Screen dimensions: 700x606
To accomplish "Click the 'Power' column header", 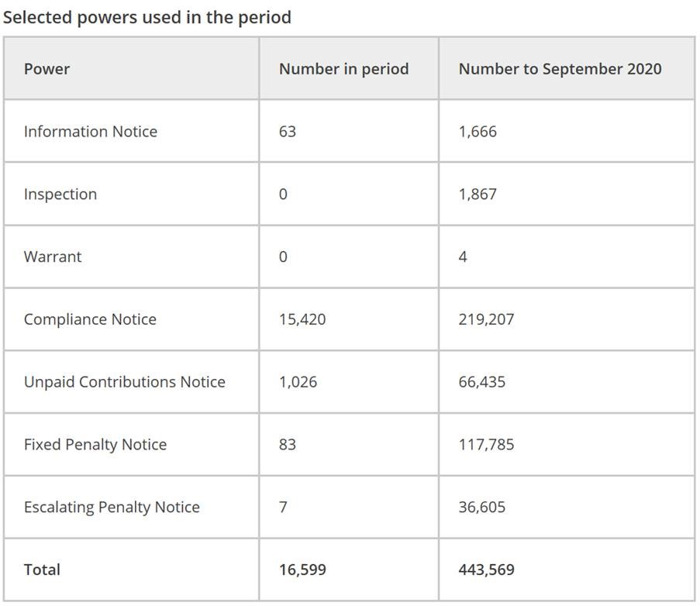I will 47,69.
